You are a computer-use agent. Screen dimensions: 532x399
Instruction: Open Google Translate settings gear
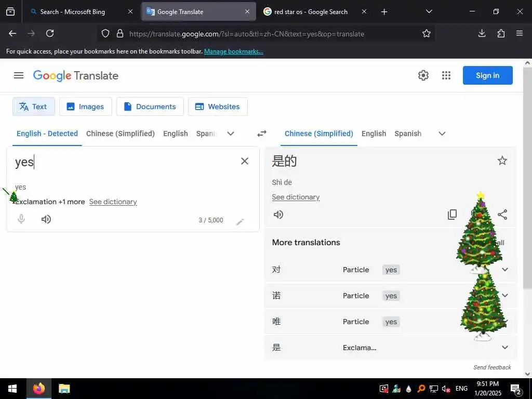pyautogui.click(x=423, y=75)
